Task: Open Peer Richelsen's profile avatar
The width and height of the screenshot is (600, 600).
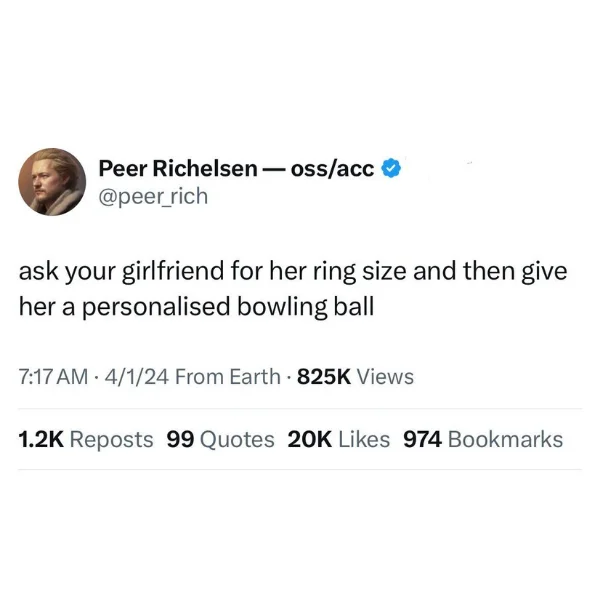Action: pyautogui.click(x=52, y=182)
